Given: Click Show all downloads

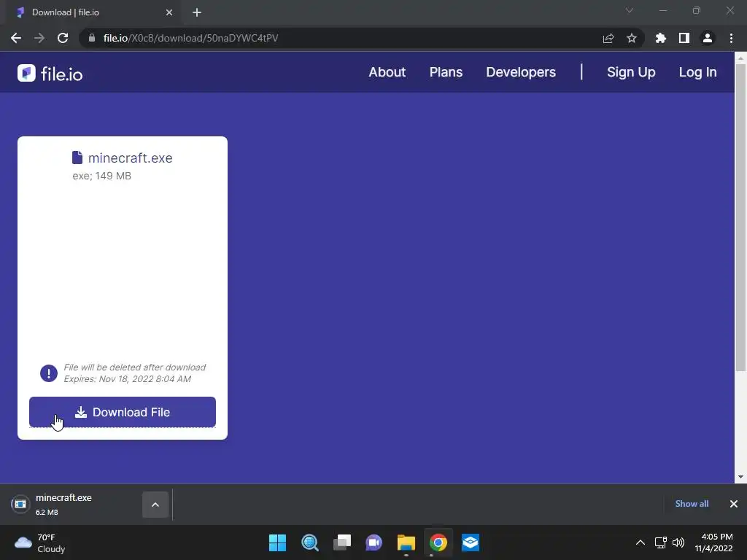Looking at the screenshot, I should [x=692, y=504].
